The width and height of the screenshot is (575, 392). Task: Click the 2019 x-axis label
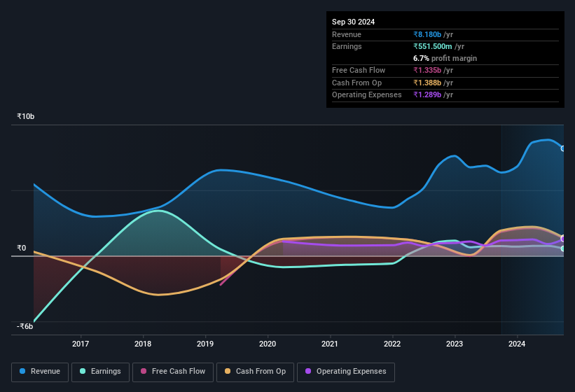click(205, 344)
